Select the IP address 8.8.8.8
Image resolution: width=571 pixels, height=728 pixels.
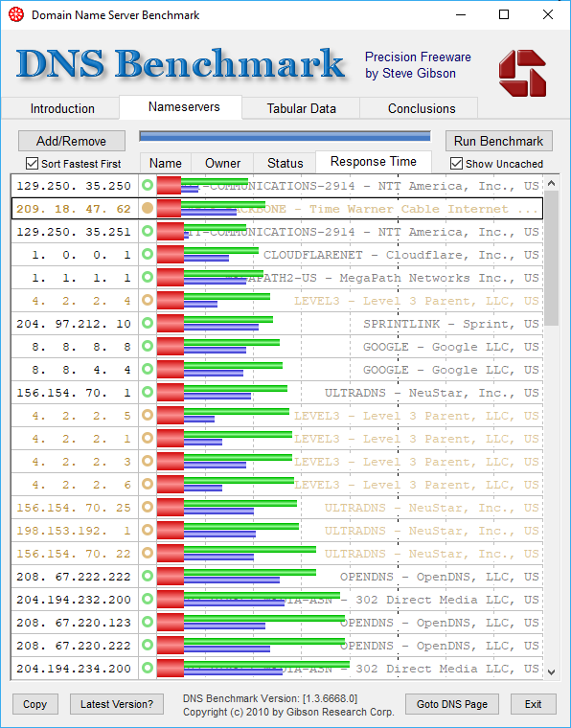point(81,347)
